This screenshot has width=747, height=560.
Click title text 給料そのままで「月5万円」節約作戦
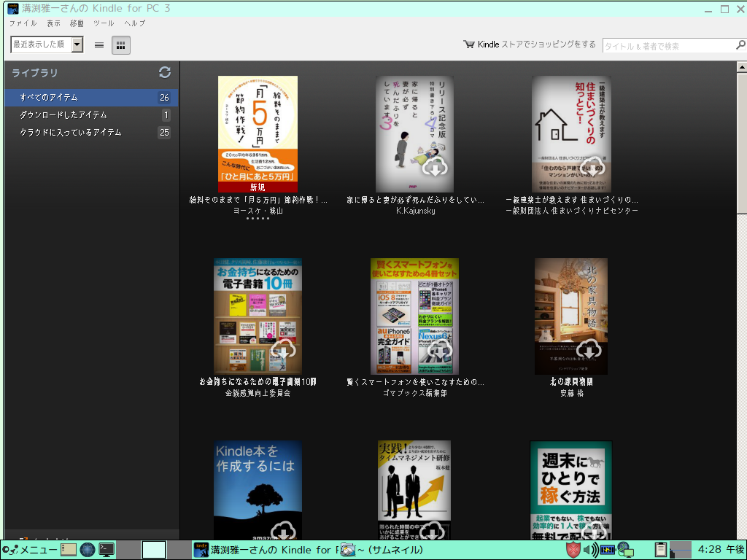258,200
